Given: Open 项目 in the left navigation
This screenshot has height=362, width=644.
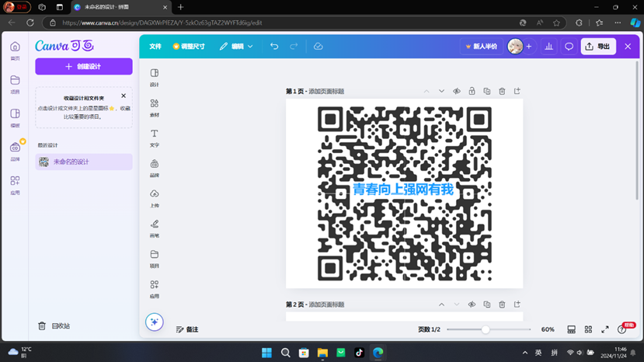Looking at the screenshot, I should tap(16, 85).
